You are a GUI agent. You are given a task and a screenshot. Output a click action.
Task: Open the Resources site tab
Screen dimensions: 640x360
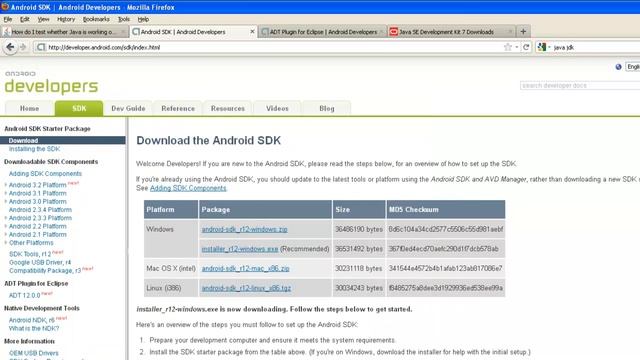pos(228,108)
